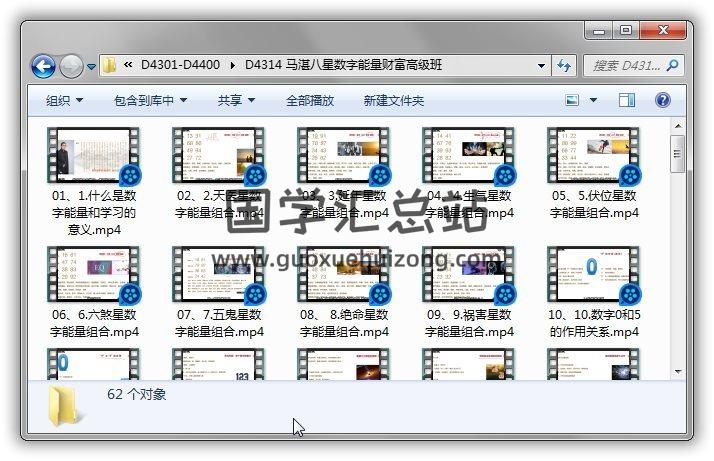Create folder with 新建文件夹
Image resolution: width=714 pixels, height=461 pixels.
click(x=394, y=100)
